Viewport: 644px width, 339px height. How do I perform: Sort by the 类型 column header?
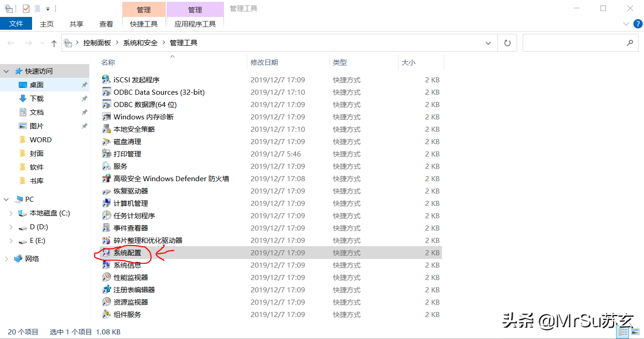tap(340, 62)
